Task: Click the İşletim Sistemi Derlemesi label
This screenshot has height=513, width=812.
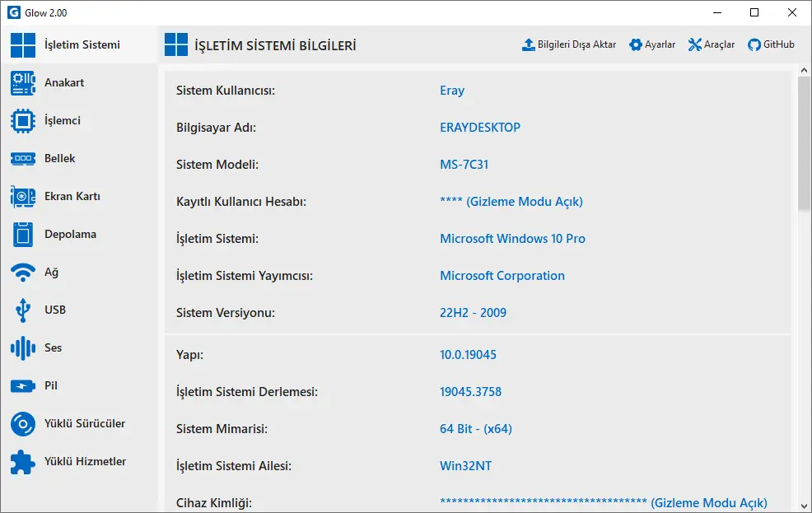Action: pyautogui.click(x=247, y=392)
